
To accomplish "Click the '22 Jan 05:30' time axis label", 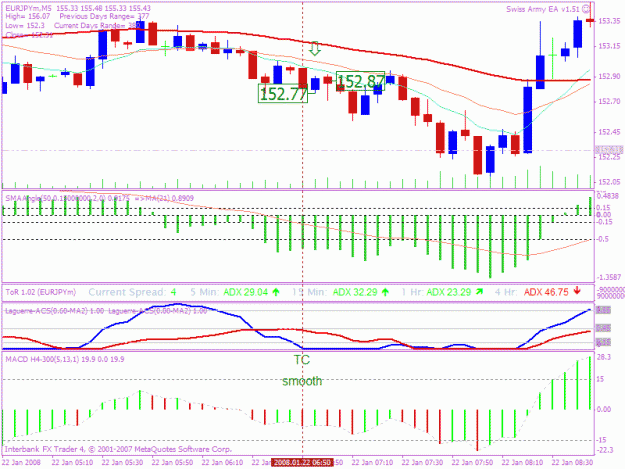I will [x=122, y=463].
